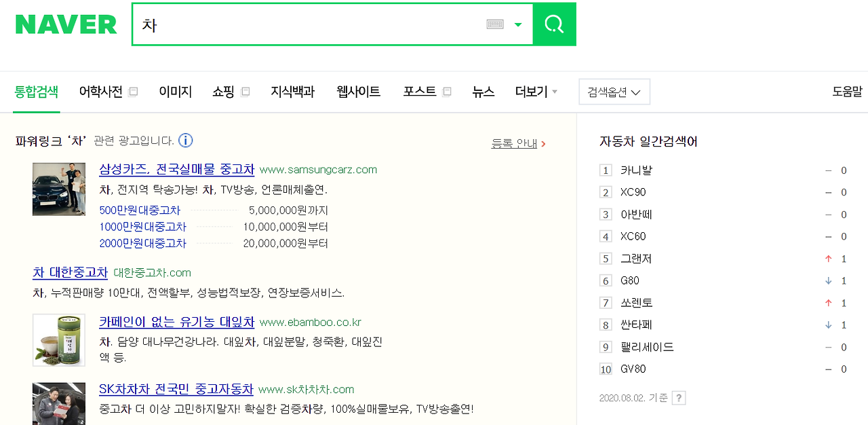This screenshot has width=868, height=425.
Task: Click the down arrow next to 싼타페
Action: tap(827, 325)
